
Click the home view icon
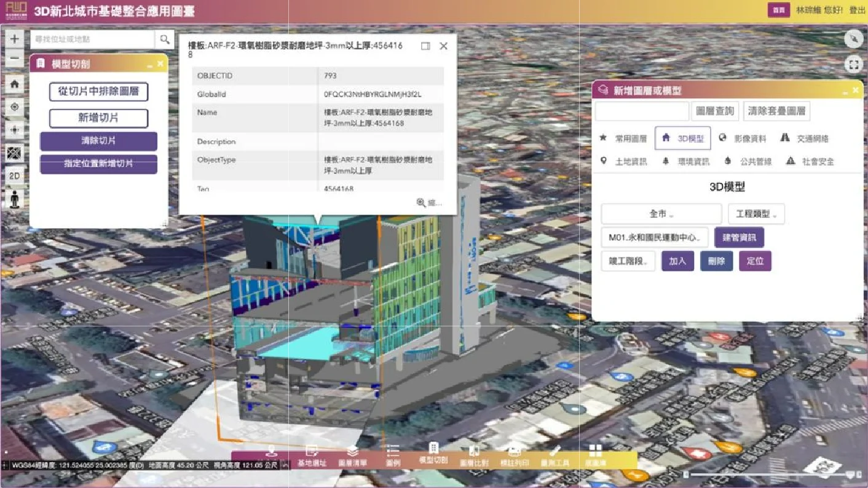point(15,84)
